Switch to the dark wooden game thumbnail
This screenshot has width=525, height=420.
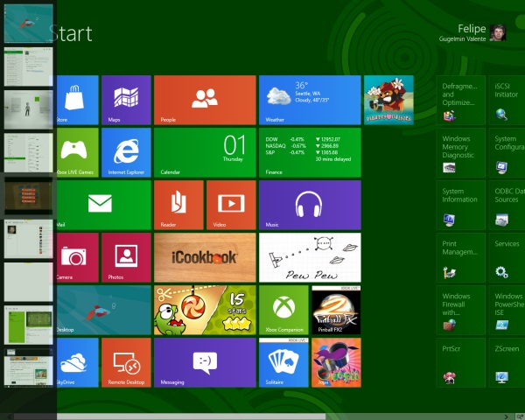coord(29,196)
